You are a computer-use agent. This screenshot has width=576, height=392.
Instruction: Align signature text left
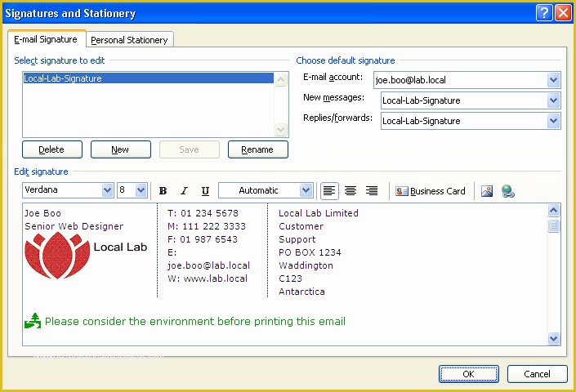329,191
